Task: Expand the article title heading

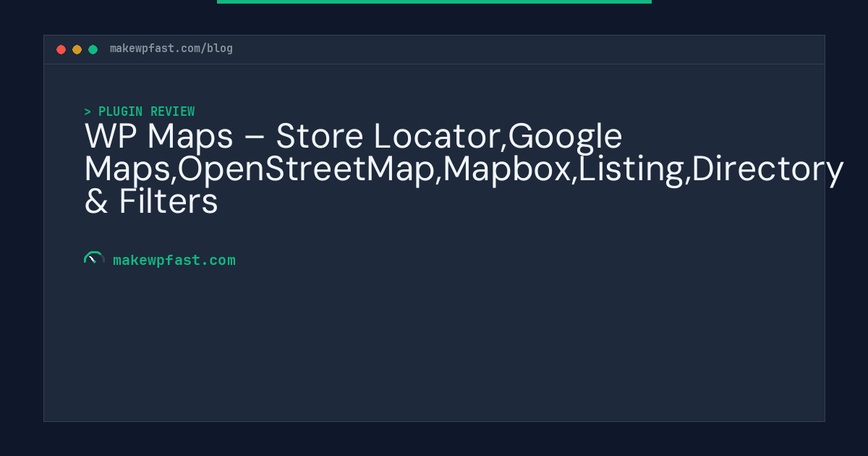Action: (463, 168)
